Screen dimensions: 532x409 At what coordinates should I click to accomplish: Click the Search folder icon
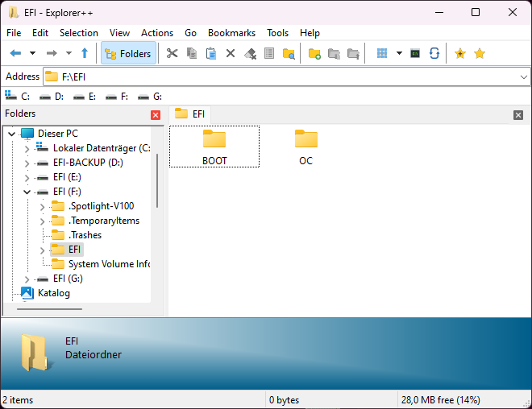pos(289,53)
